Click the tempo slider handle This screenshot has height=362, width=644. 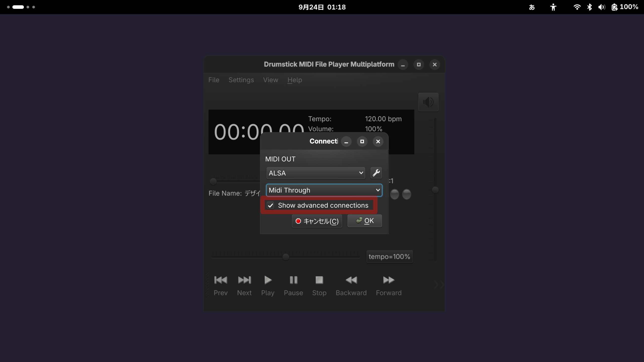point(286,257)
